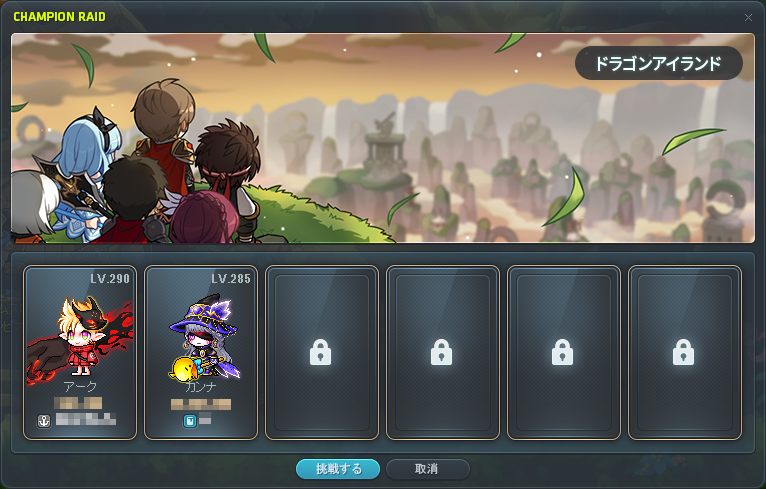Image resolution: width=766 pixels, height=489 pixels.
Task: Click the 挑戦する challenge button
Action: tap(338, 469)
